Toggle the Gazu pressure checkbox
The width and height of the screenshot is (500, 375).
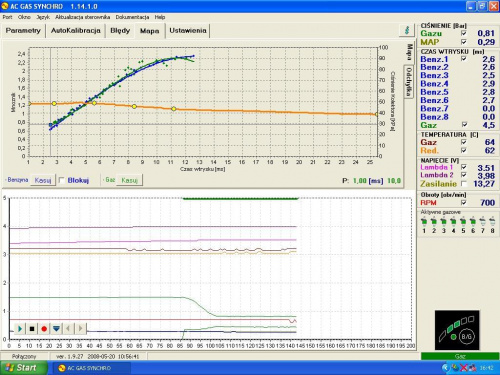coord(464,33)
